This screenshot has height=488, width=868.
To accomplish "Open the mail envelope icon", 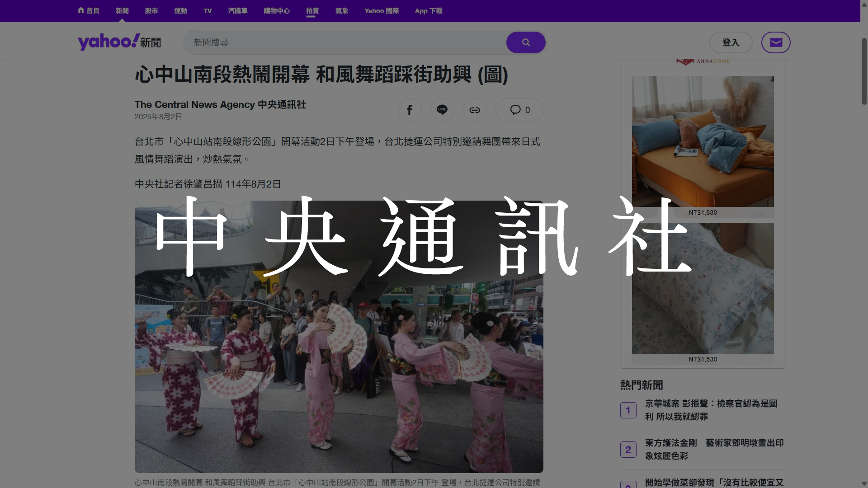I will (775, 42).
